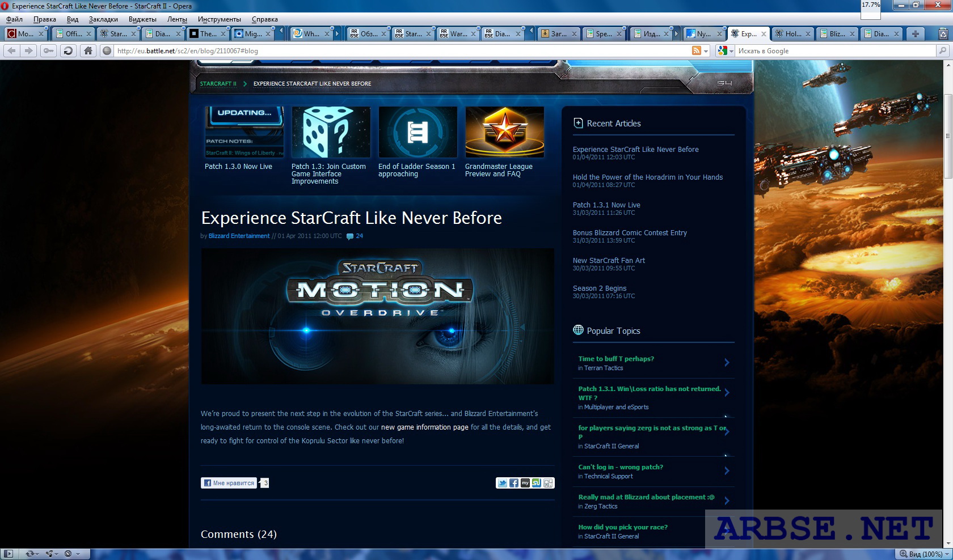Image resolution: width=953 pixels, height=560 pixels.
Task: Open the Google search engine selector
Action: pos(726,51)
